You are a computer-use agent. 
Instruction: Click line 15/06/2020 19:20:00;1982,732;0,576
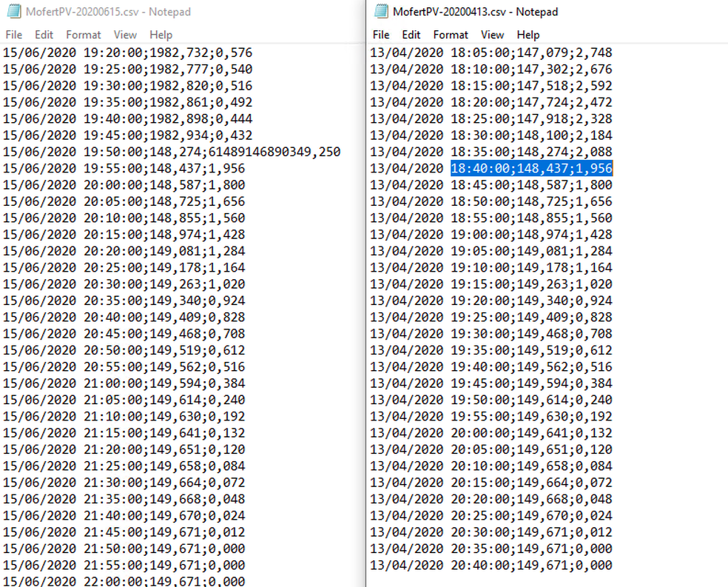[x=128, y=53]
